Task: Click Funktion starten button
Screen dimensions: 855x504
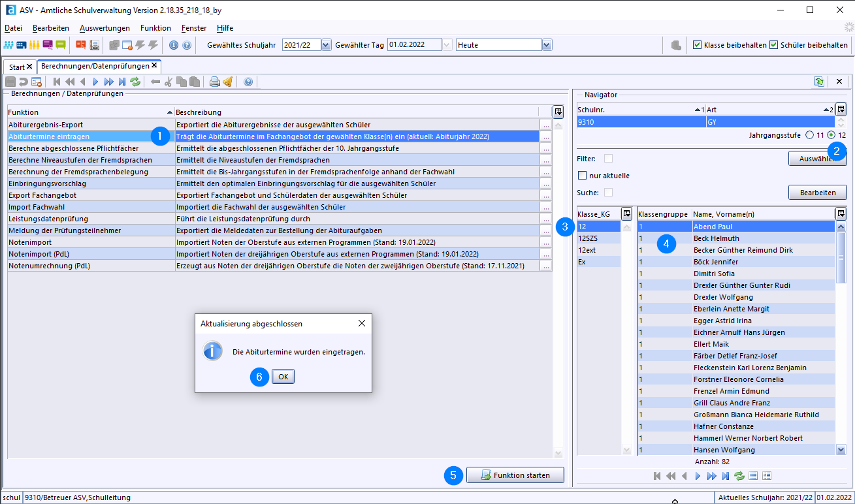Action: pos(515,475)
